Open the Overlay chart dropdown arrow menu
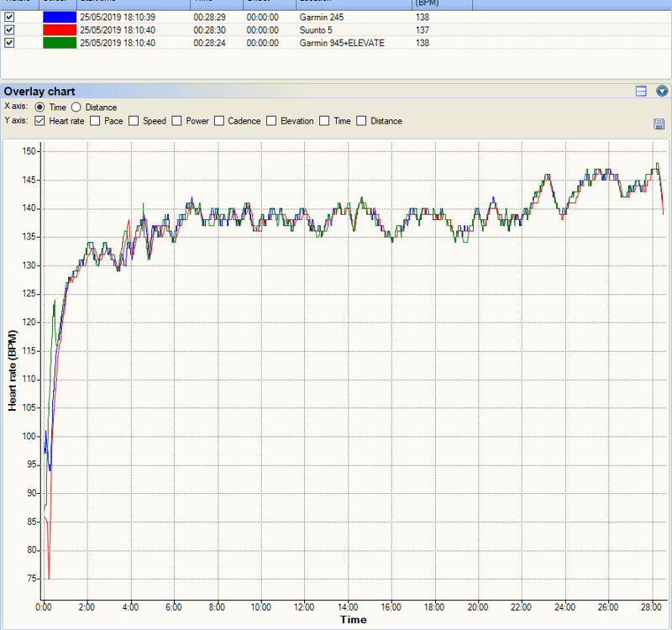This screenshot has height=630, width=672. click(662, 91)
